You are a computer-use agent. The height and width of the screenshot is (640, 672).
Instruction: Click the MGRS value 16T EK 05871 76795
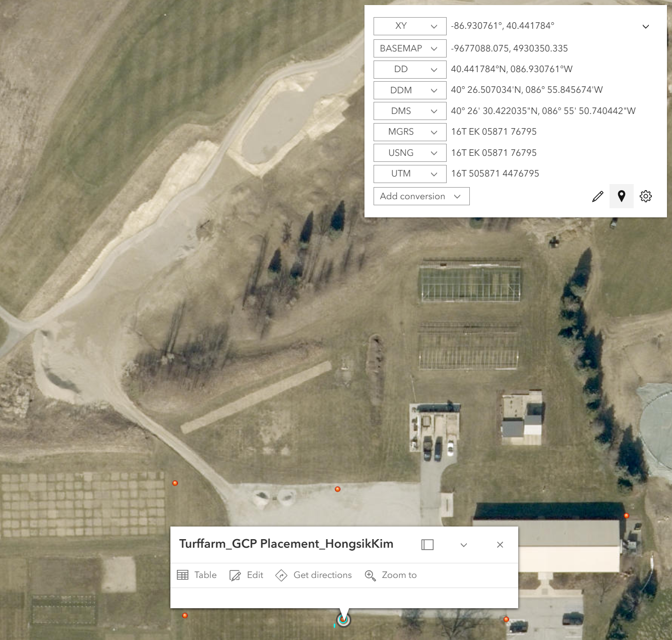[x=494, y=132]
